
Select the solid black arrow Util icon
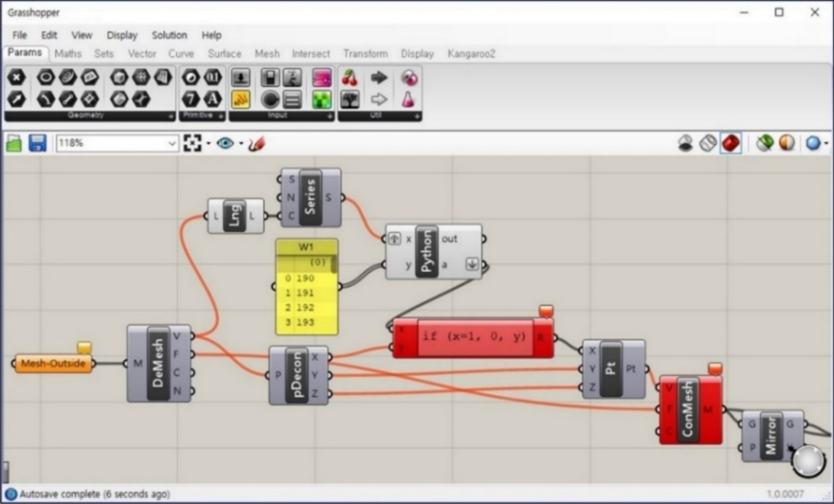pyautogui.click(x=379, y=77)
